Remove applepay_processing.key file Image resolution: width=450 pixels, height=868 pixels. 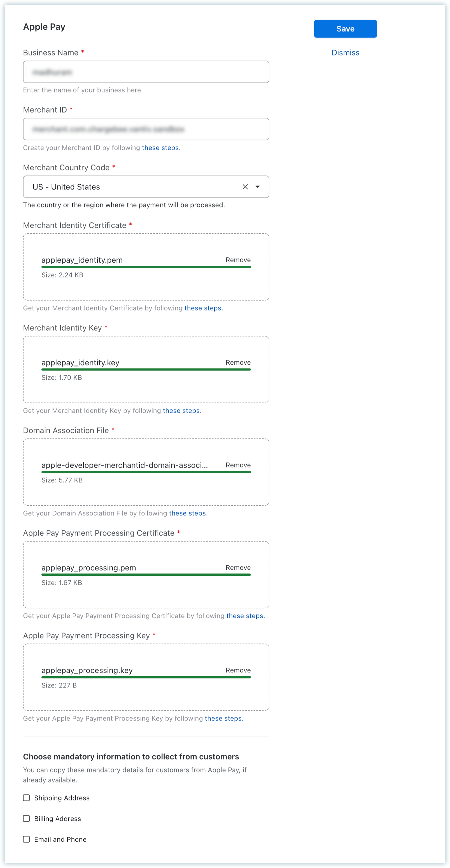tap(238, 670)
